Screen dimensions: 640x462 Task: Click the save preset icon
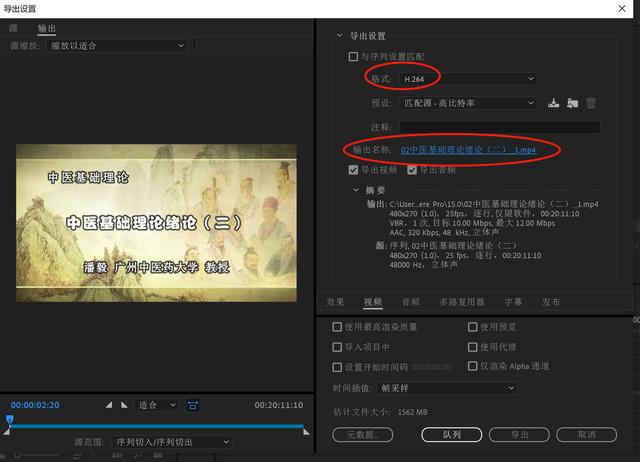click(554, 103)
